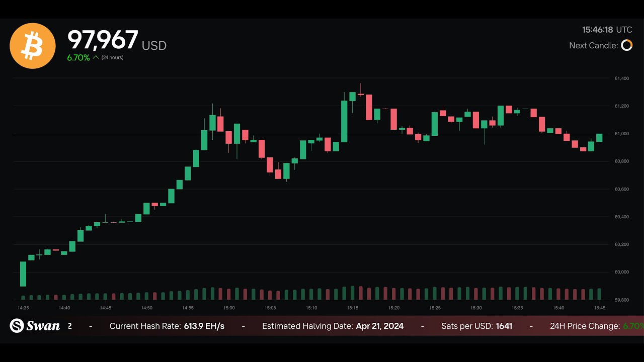Click the Sats per USD: label
The image size is (644, 362).
click(x=467, y=326)
